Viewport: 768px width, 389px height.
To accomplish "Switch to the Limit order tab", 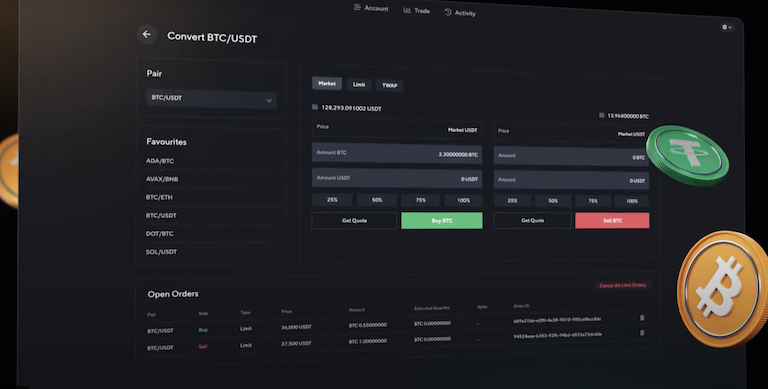I will [359, 84].
